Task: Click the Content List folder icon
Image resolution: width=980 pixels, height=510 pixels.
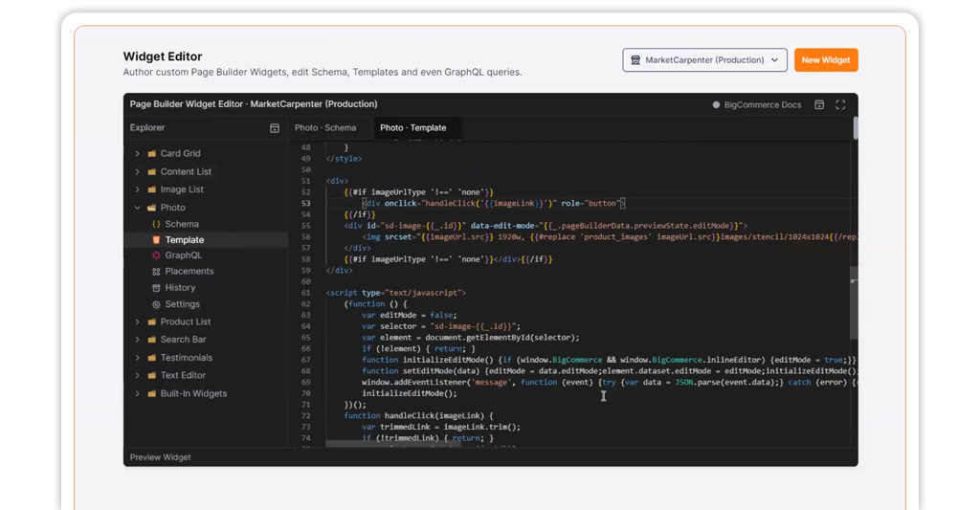Action: pos(152,171)
